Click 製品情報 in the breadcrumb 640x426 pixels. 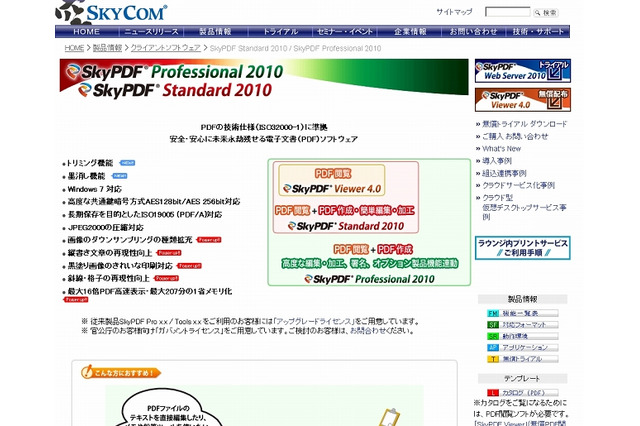click(x=107, y=48)
